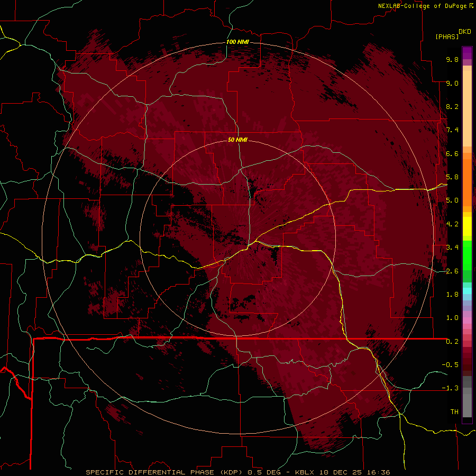
Task: Click the "[PHAS]" label near the legend
Action: (x=447, y=37)
